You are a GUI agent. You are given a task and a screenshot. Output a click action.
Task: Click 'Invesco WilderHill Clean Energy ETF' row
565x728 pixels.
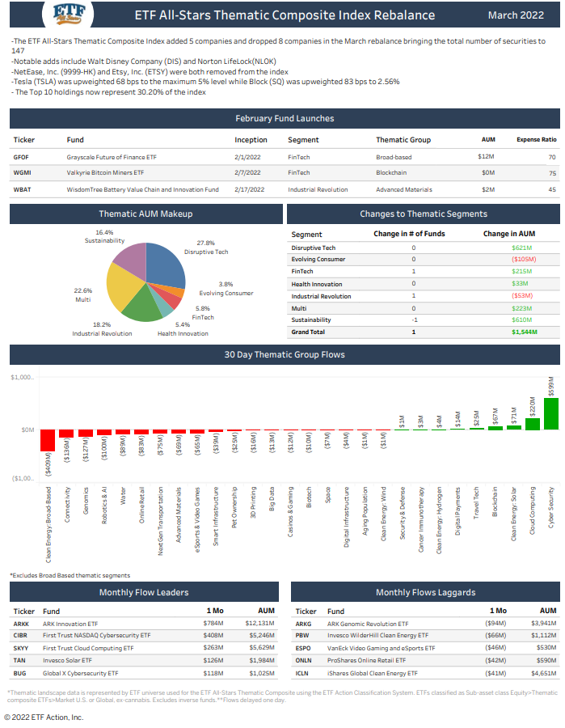(425, 635)
